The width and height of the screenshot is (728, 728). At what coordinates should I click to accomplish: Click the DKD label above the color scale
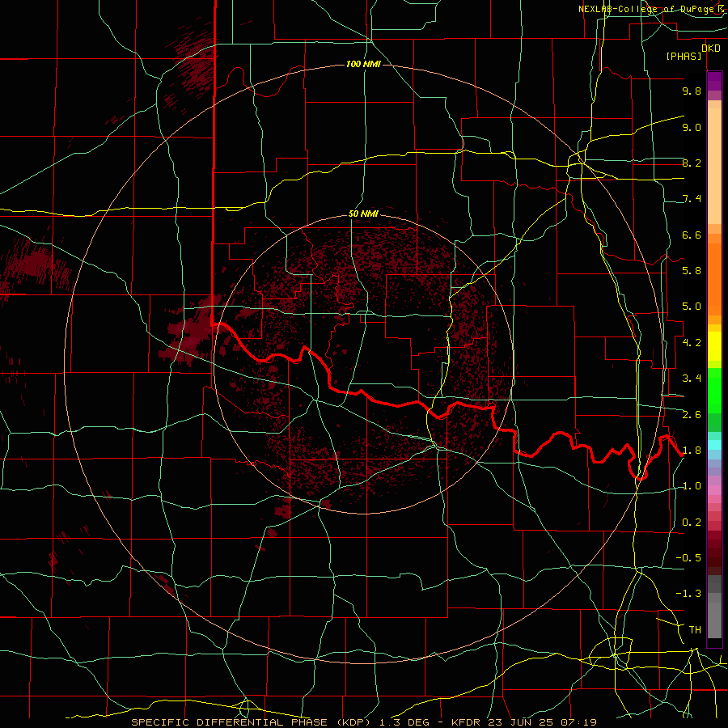[711, 48]
